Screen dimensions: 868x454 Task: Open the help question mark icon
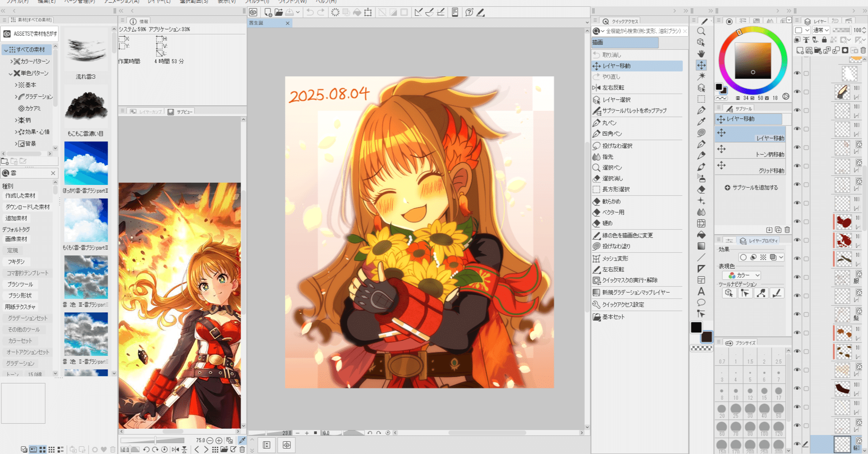[x=469, y=12]
